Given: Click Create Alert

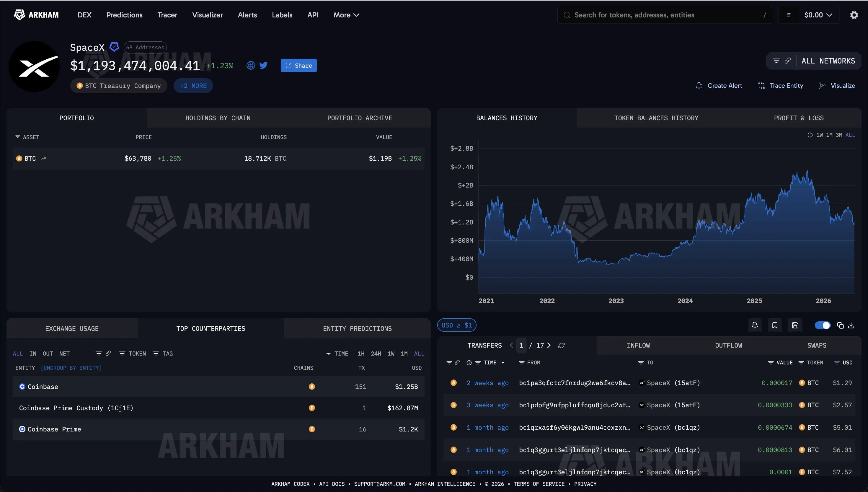Looking at the screenshot, I should click(x=719, y=85).
